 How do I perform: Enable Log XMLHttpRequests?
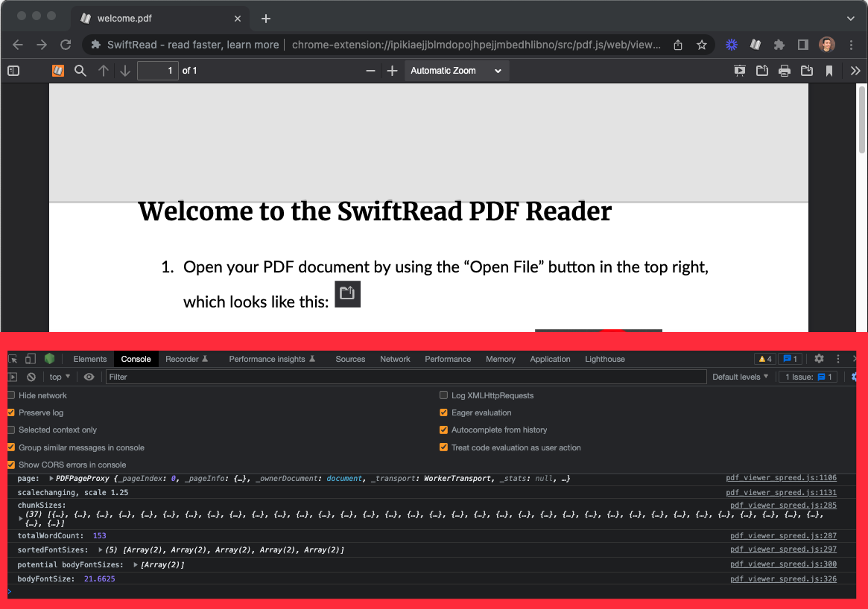pos(443,395)
